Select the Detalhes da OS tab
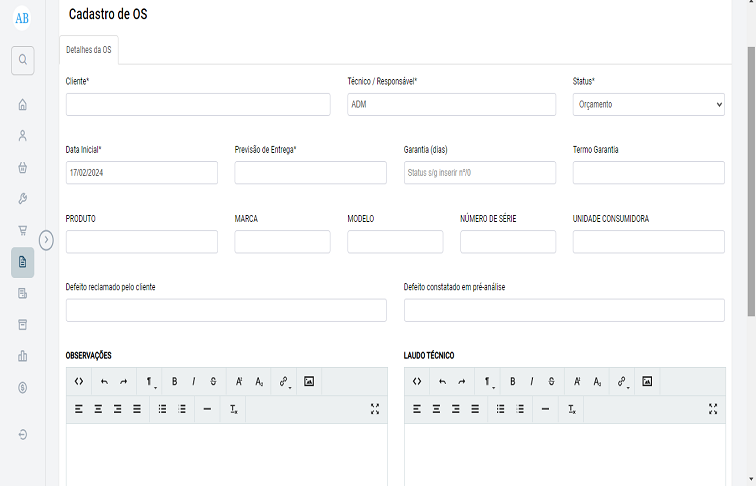The width and height of the screenshot is (756, 486). (x=88, y=49)
